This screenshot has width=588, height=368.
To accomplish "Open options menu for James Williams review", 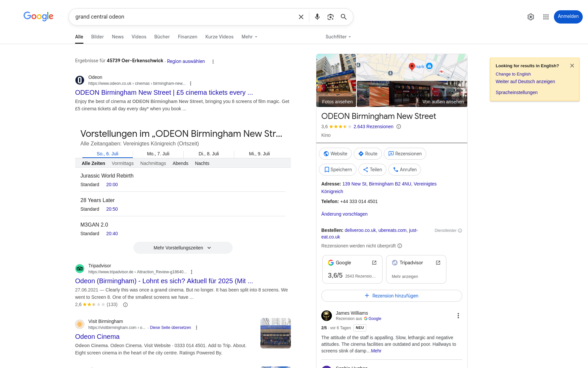I will [x=458, y=316].
